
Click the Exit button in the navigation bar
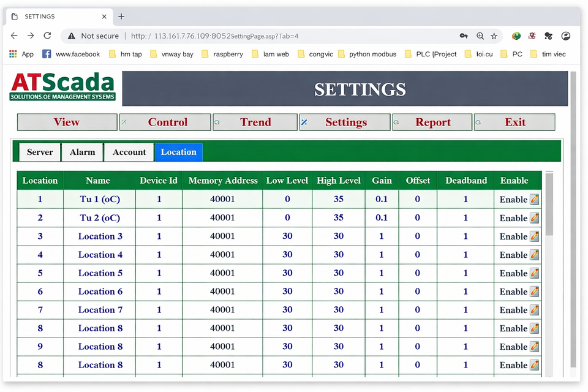pyautogui.click(x=514, y=122)
